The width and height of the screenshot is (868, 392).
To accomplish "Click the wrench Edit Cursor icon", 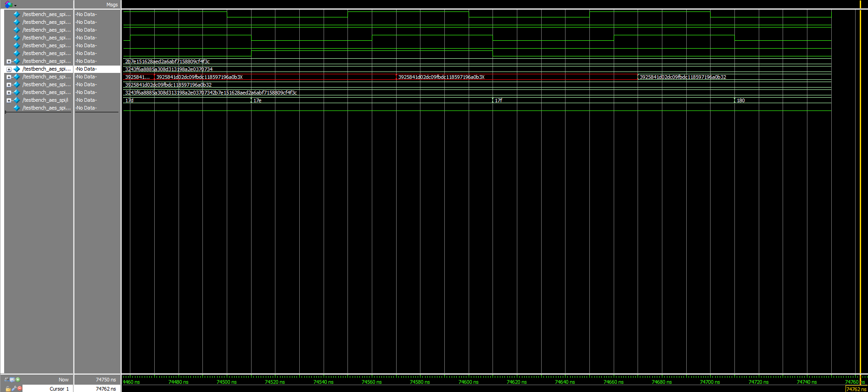I will (14, 389).
